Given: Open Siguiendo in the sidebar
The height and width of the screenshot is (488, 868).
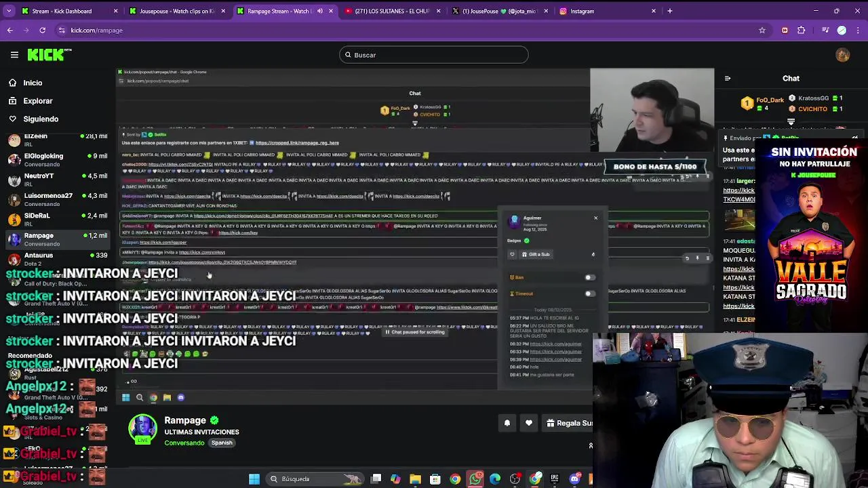Looking at the screenshot, I should (41, 119).
